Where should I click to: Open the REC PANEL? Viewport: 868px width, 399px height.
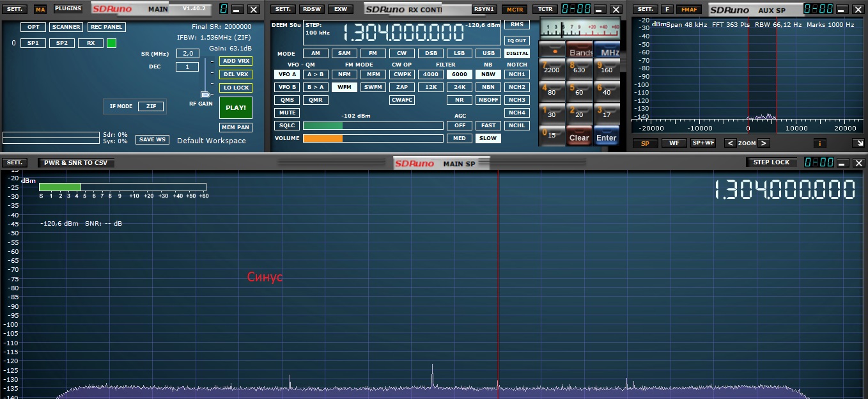pos(106,27)
